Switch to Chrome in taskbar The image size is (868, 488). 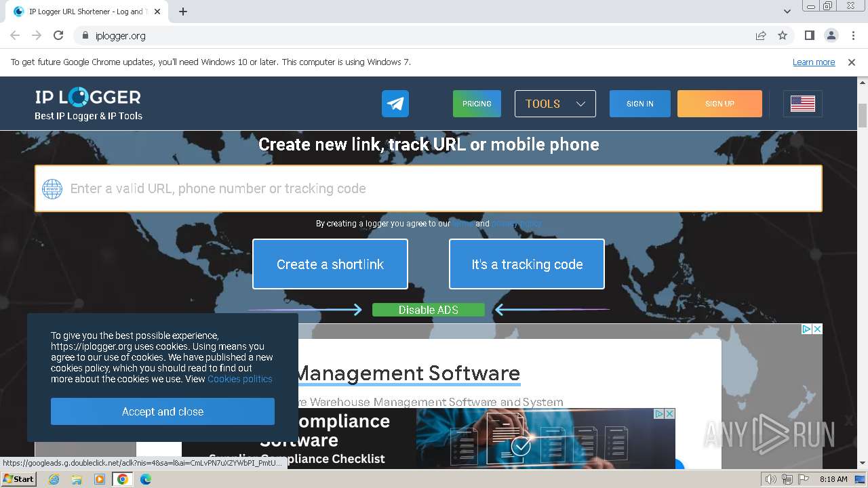pos(123,479)
